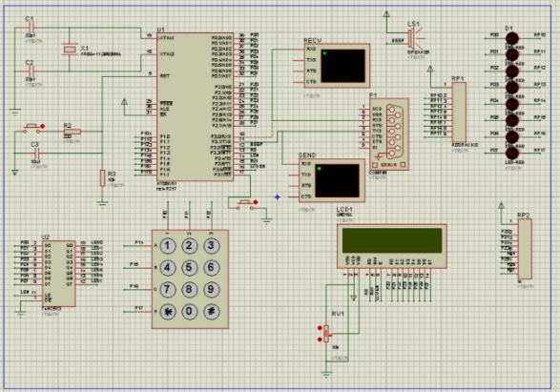Increase the RV1 potentiometer with upper red dot

(x=320, y=328)
